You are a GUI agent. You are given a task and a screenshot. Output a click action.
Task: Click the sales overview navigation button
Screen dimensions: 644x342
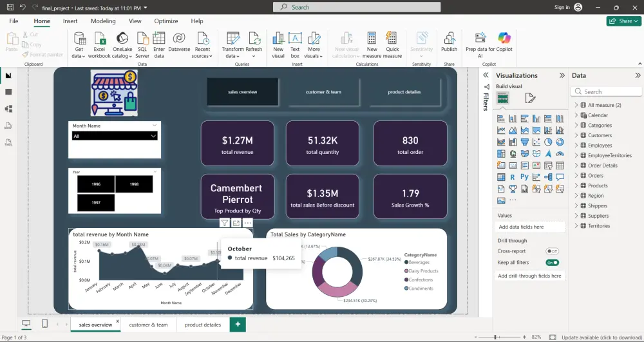tap(242, 92)
